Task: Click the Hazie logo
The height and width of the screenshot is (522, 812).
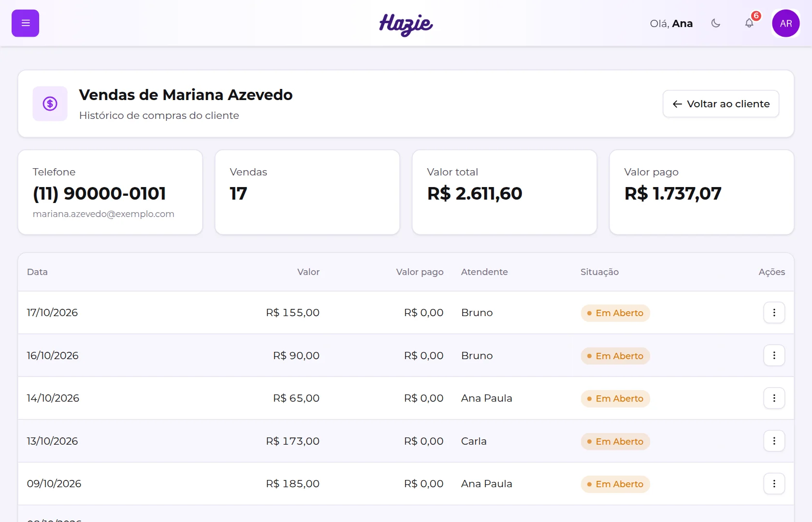Action: click(x=406, y=24)
